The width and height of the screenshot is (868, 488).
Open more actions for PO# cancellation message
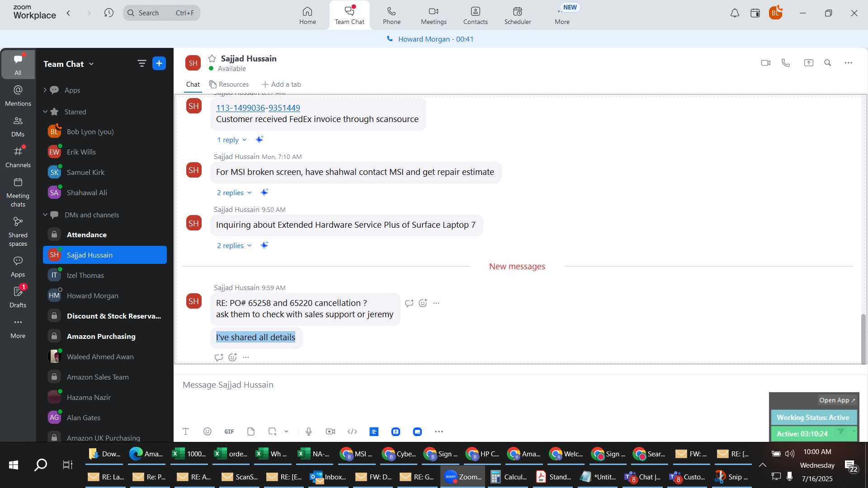(x=436, y=303)
